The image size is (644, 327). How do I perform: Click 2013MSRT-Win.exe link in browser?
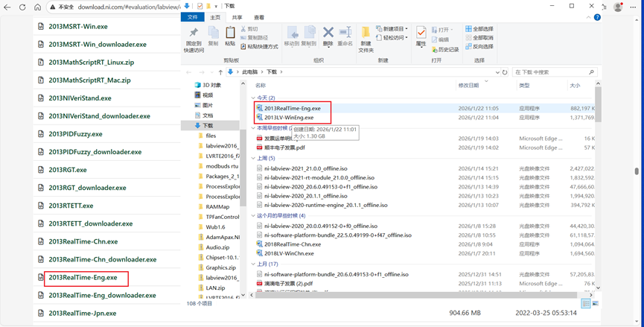[x=78, y=26]
